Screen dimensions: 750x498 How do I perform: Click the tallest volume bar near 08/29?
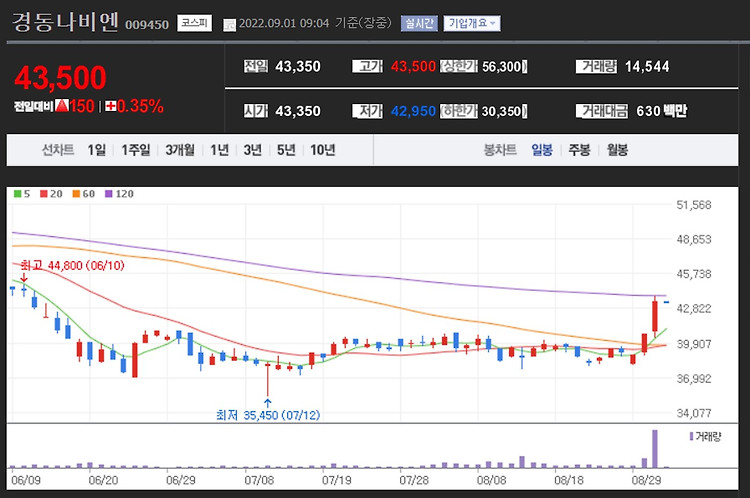coord(655,449)
